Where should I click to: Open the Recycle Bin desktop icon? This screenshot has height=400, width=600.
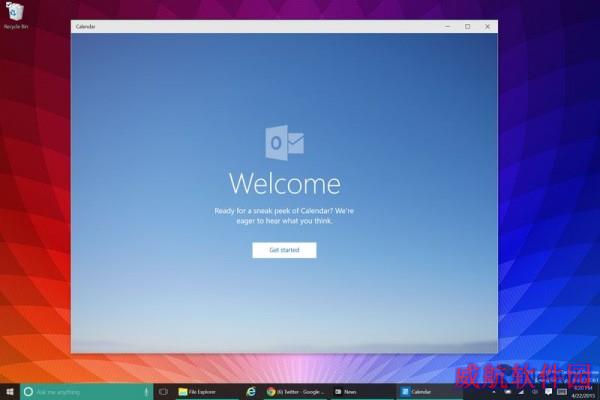coord(15,15)
